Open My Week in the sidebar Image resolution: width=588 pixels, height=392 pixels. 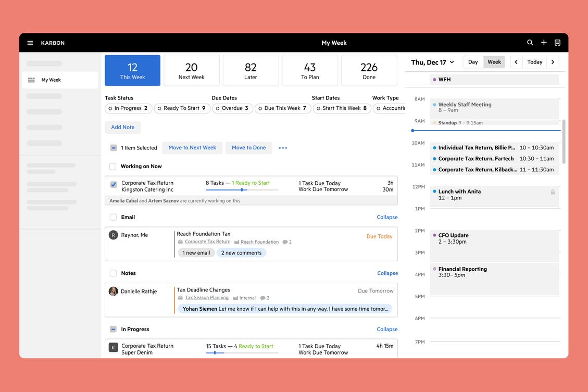pyautogui.click(x=60, y=80)
